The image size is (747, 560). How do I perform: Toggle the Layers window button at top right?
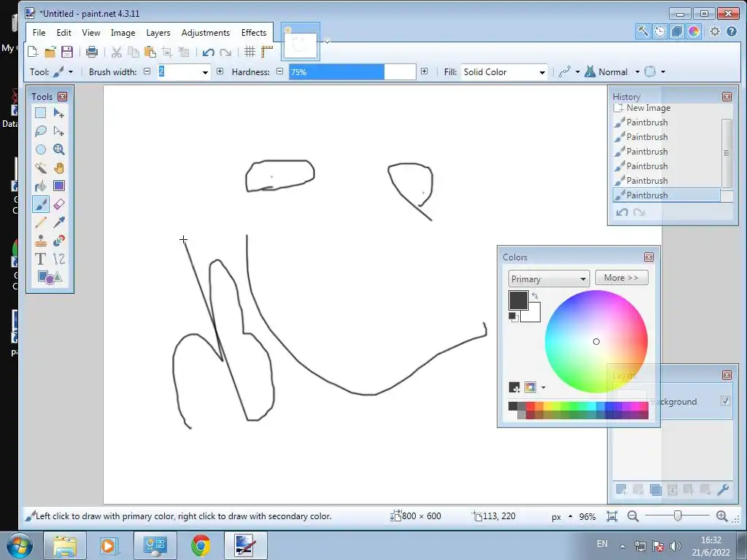tap(676, 31)
